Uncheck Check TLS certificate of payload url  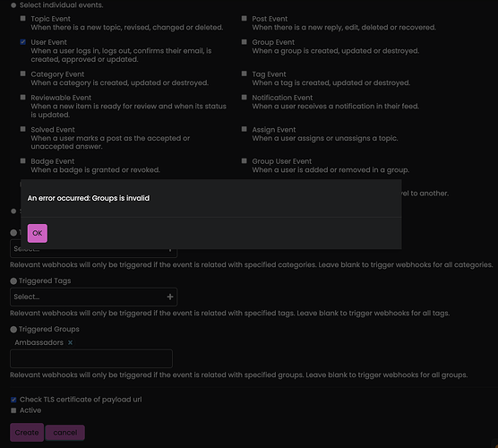(13, 400)
